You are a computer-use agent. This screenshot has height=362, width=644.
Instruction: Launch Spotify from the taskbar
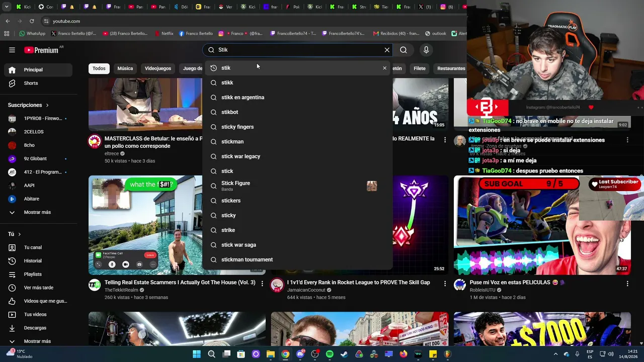click(x=330, y=354)
